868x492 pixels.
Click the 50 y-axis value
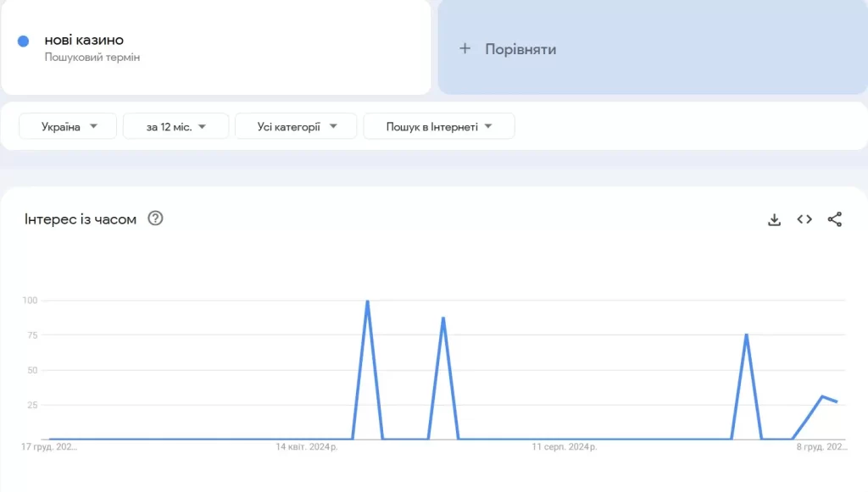point(33,370)
